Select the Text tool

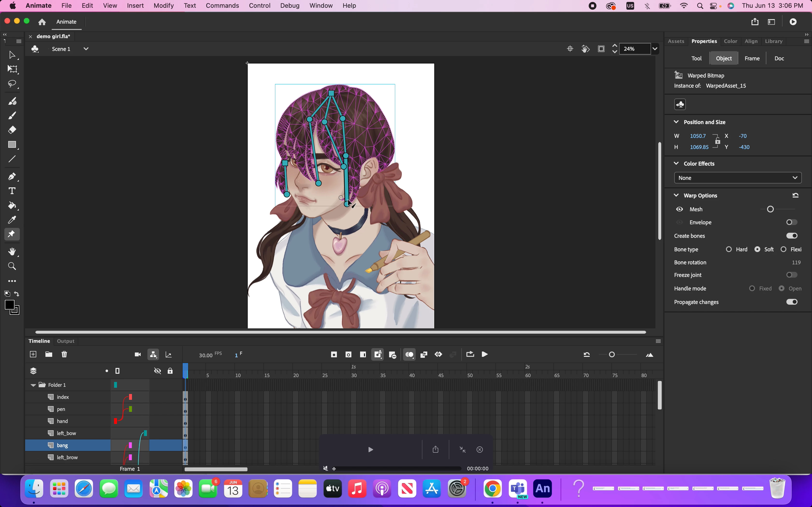12,191
